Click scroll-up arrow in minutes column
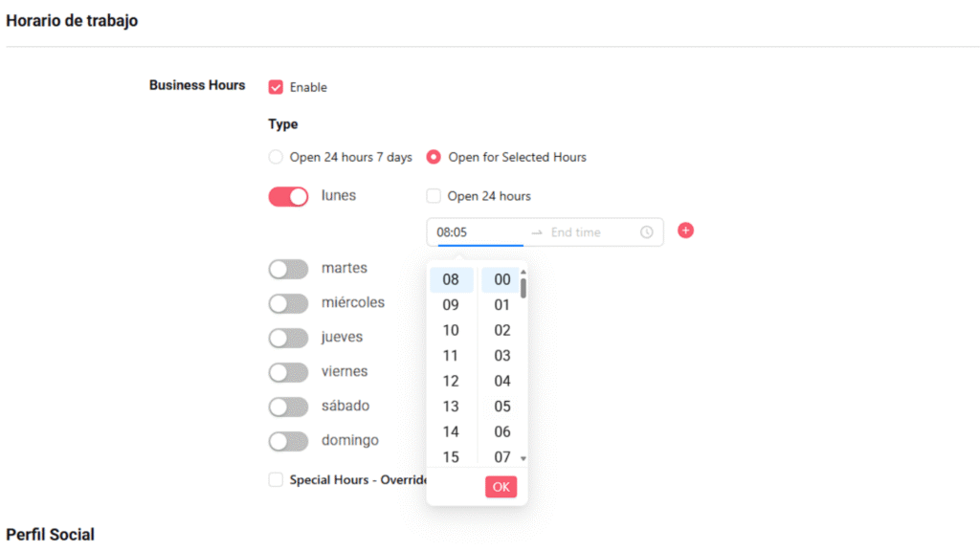980x551 pixels. [523, 272]
